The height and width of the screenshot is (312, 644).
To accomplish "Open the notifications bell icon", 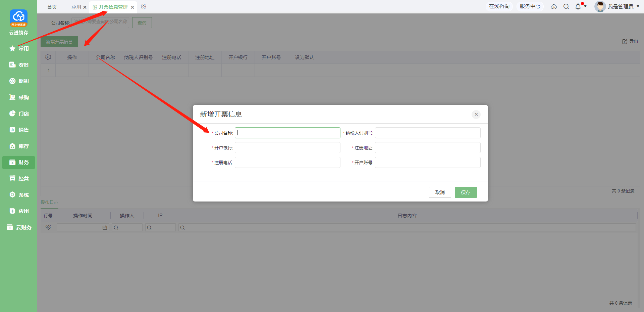I will 578,7.
